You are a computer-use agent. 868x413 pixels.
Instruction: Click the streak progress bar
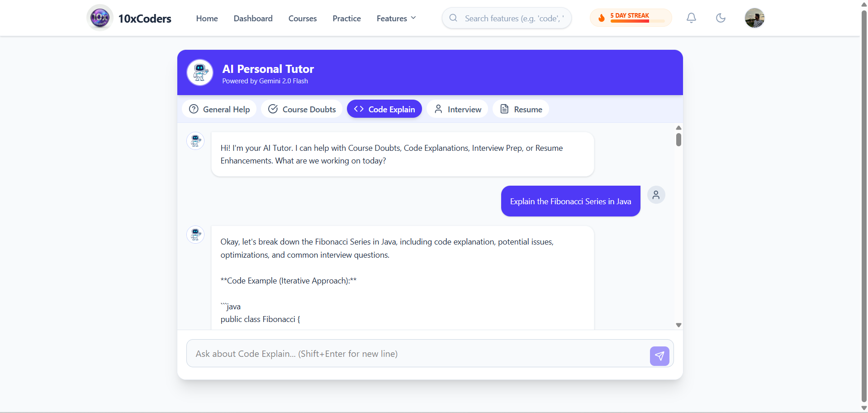pyautogui.click(x=637, y=21)
